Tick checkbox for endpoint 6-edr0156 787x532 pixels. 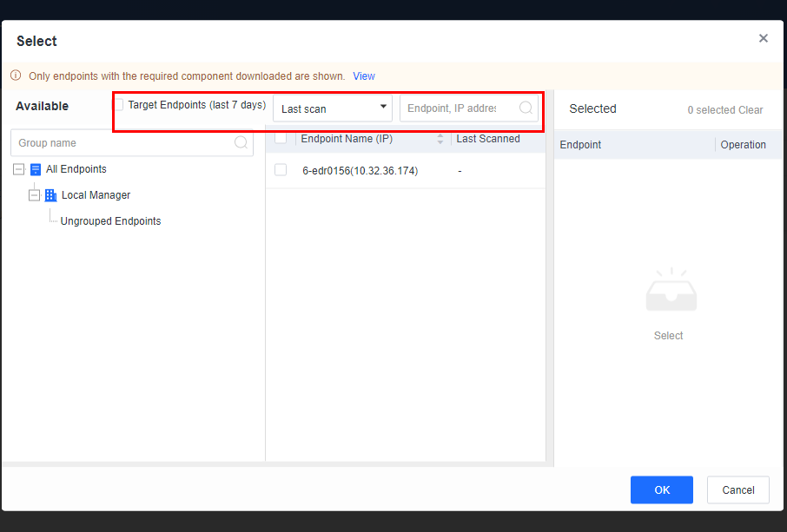point(281,170)
